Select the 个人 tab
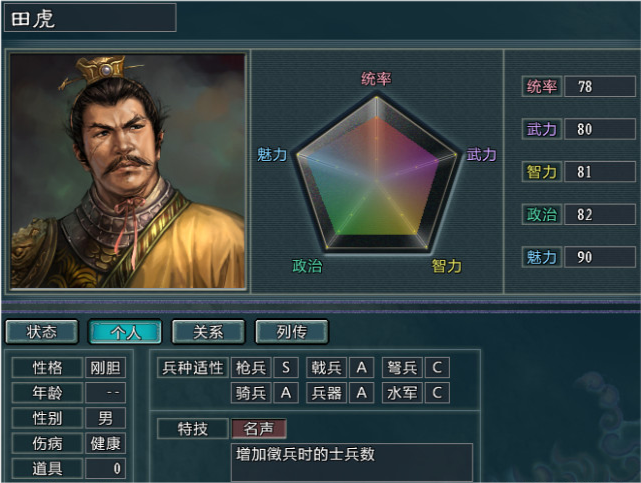Image resolution: width=641 pixels, height=483 pixels. click(x=125, y=332)
